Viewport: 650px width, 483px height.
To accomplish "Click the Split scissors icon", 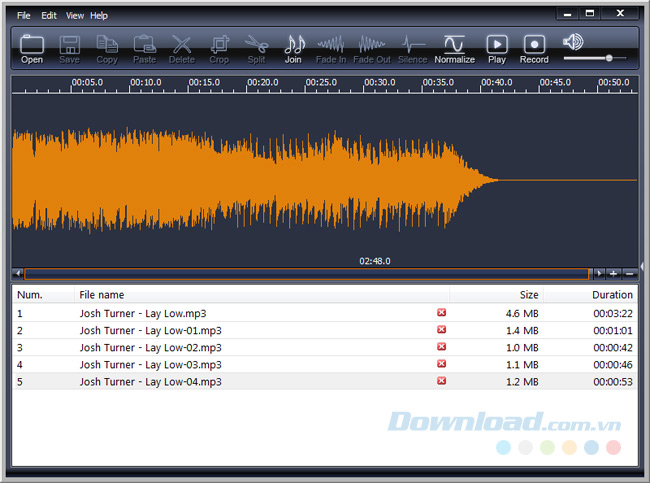I will click(x=256, y=47).
